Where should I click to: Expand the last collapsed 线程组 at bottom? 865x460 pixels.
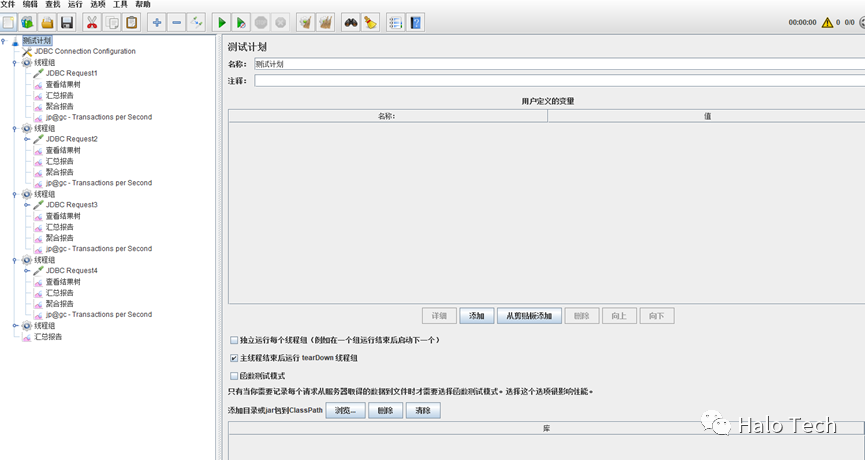tap(15, 325)
